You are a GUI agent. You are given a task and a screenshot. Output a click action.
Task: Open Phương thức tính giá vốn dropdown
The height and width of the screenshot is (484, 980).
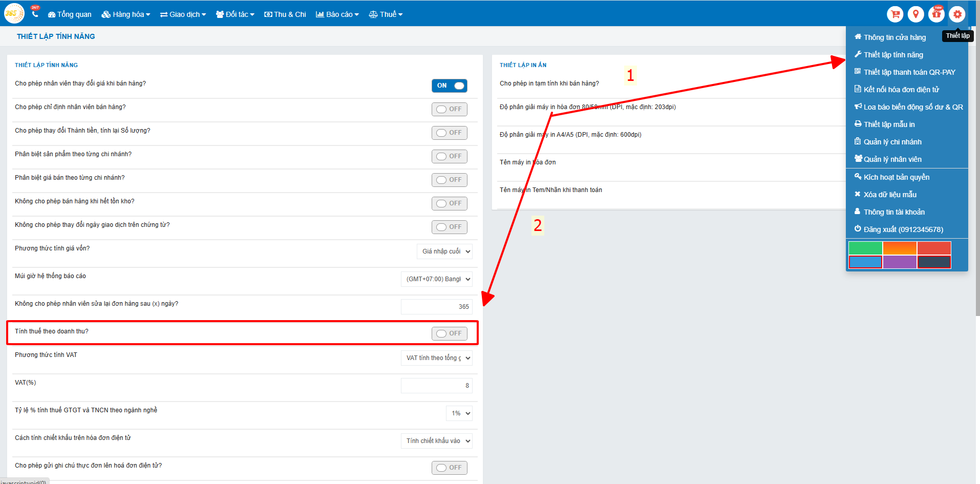444,251
